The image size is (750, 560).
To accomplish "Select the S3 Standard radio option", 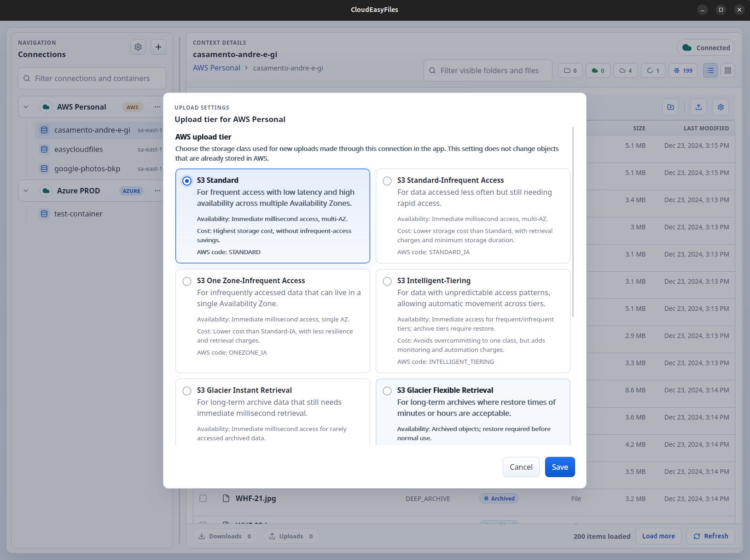I will (187, 181).
